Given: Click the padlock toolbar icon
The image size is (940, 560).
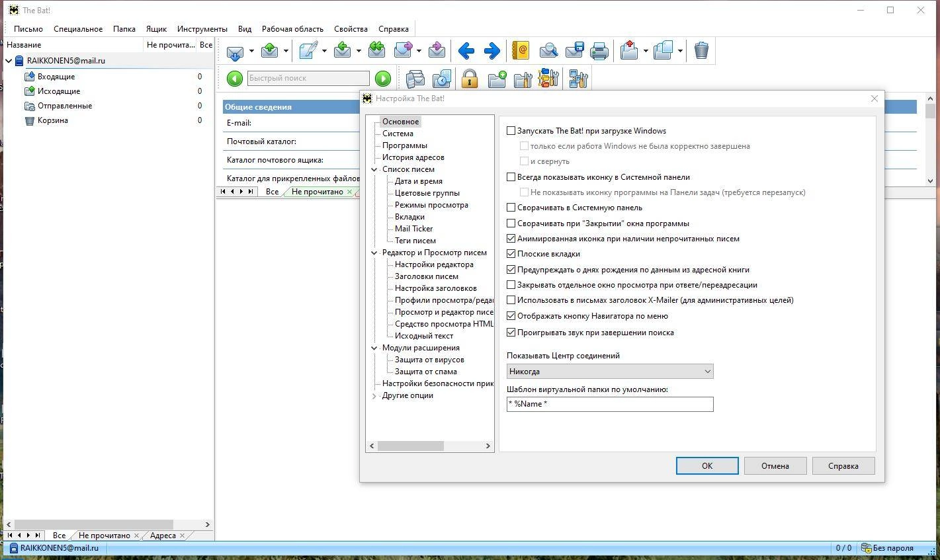Looking at the screenshot, I should pyautogui.click(x=470, y=79).
